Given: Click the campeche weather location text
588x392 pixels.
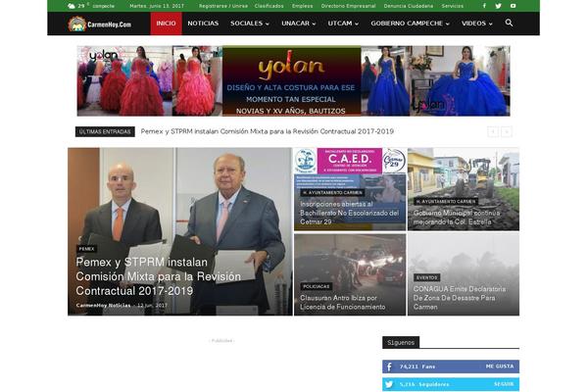Looking at the screenshot, I should (104, 7).
